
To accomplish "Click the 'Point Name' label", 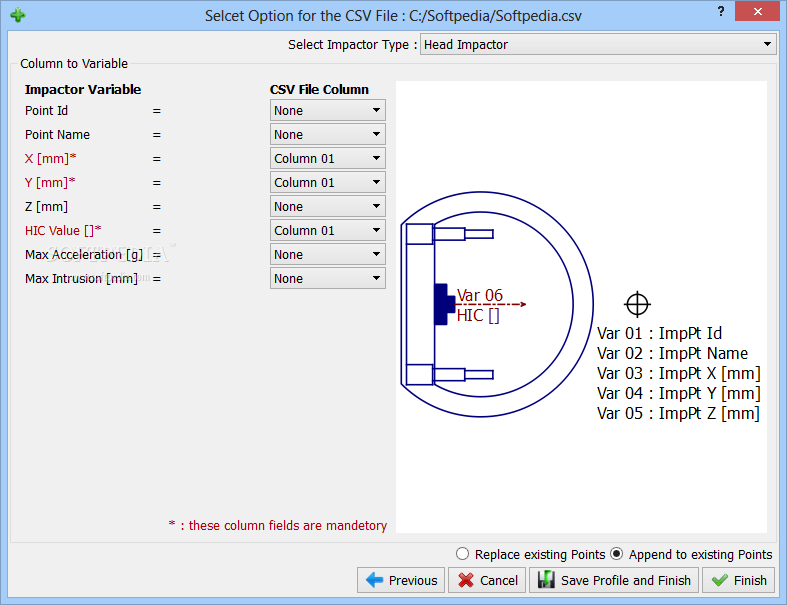I will click(57, 135).
